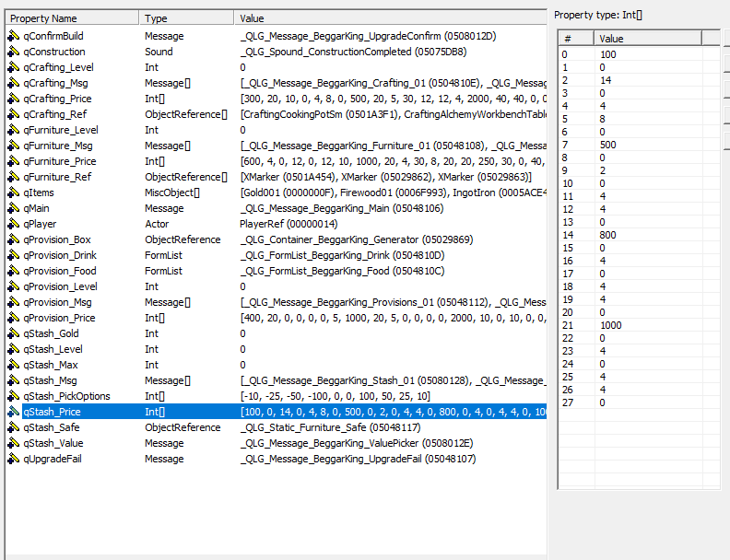730x560 pixels.
Task: Select the qStash_Safe property name
Action: 52,427
